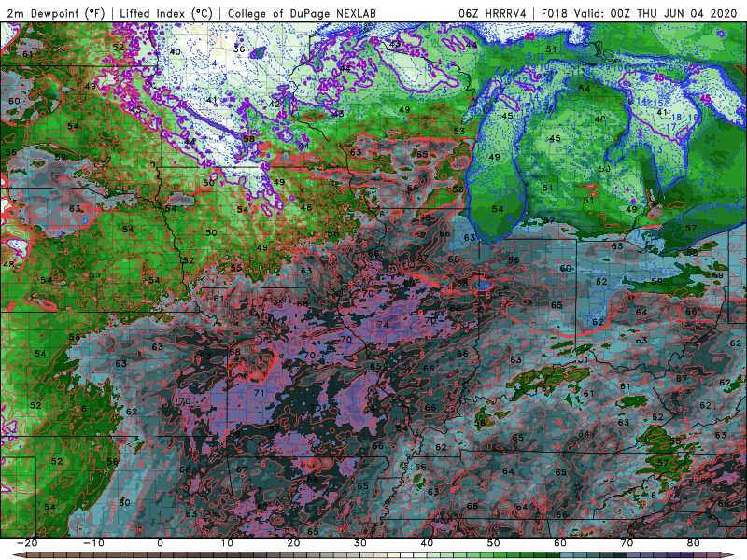Viewport: 747px width, 560px height.
Task: Click the '-10' colorbar scale label
Action: click(x=92, y=543)
